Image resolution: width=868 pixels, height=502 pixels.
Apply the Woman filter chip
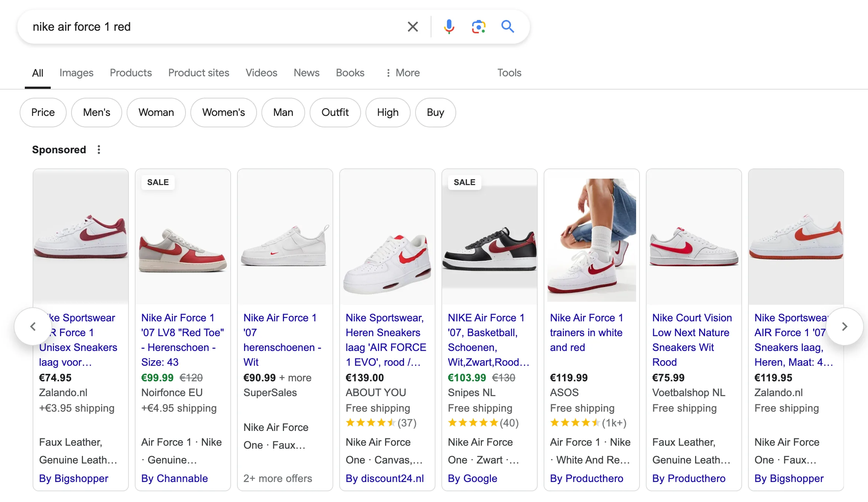coord(156,113)
